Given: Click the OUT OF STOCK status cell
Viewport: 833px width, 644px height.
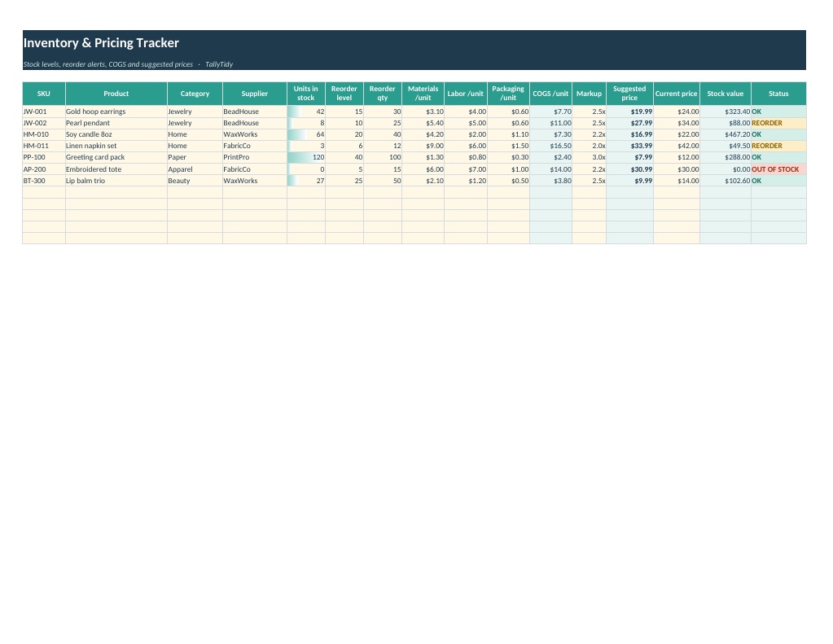Looking at the screenshot, I should [x=778, y=169].
